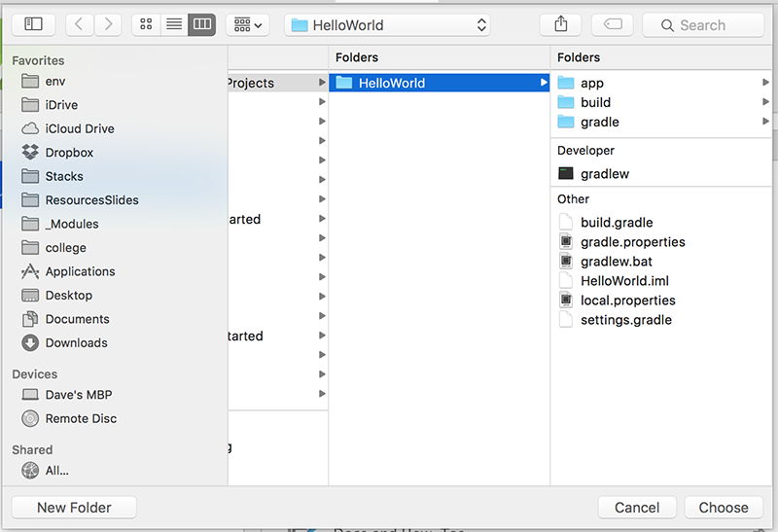
Task: Click New Folder button
Action: [74, 508]
